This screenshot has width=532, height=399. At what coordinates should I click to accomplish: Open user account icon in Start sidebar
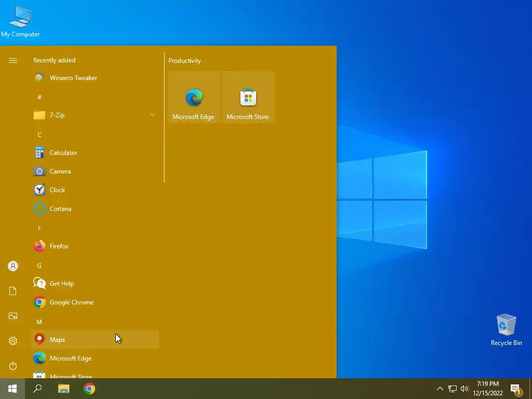(x=13, y=266)
